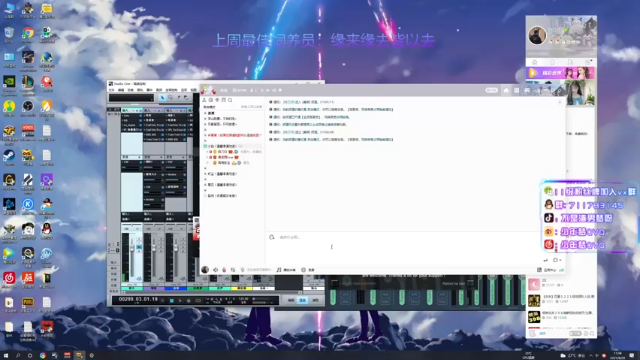Viewport: 640px width, 360px height.
Task: Toggle the green channel enable button on mixer overlay
Action: (333, 297)
